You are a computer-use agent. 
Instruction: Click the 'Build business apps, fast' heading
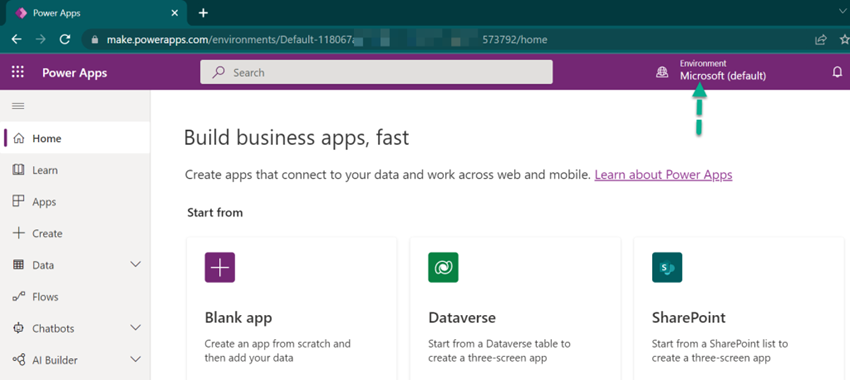[297, 137]
